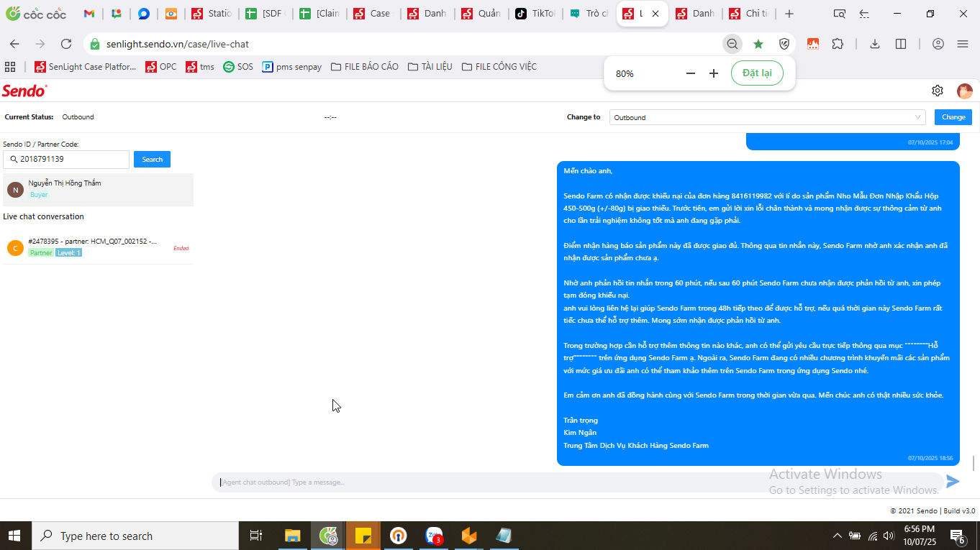
Task: Click the Windows taskbar search box
Action: tap(135, 536)
